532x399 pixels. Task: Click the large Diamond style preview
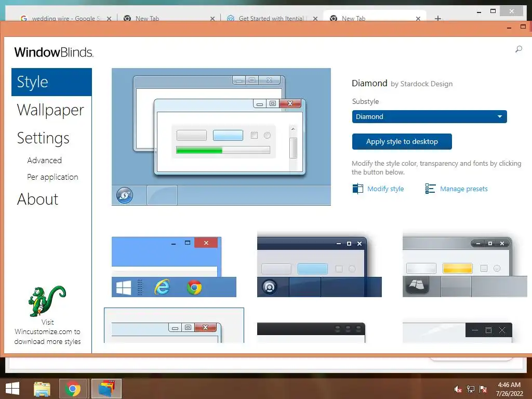(221, 137)
